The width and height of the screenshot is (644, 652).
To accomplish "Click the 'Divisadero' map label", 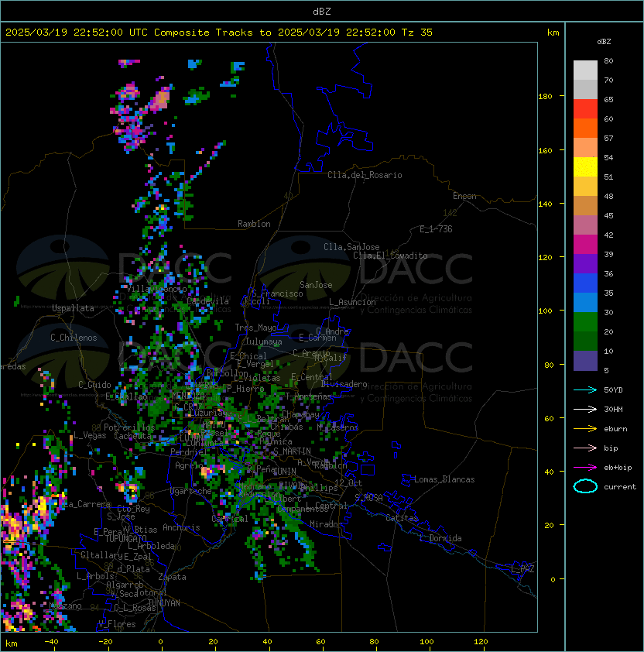I will [344, 384].
